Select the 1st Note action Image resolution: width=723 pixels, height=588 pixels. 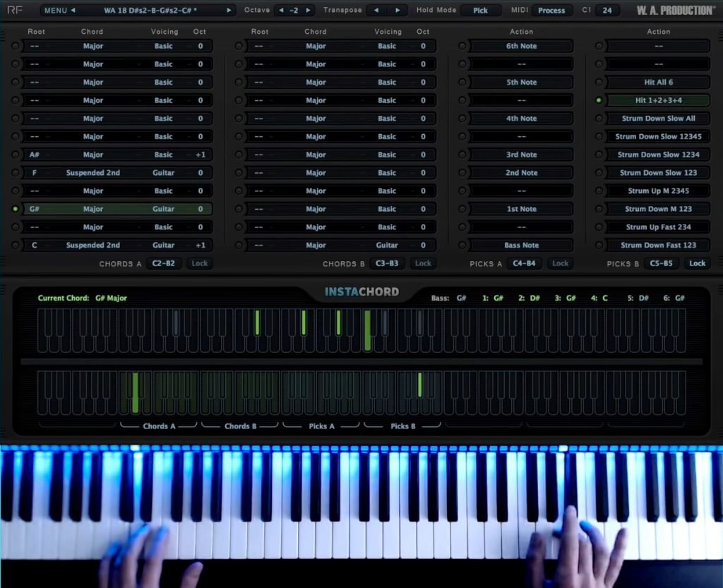(x=522, y=209)
